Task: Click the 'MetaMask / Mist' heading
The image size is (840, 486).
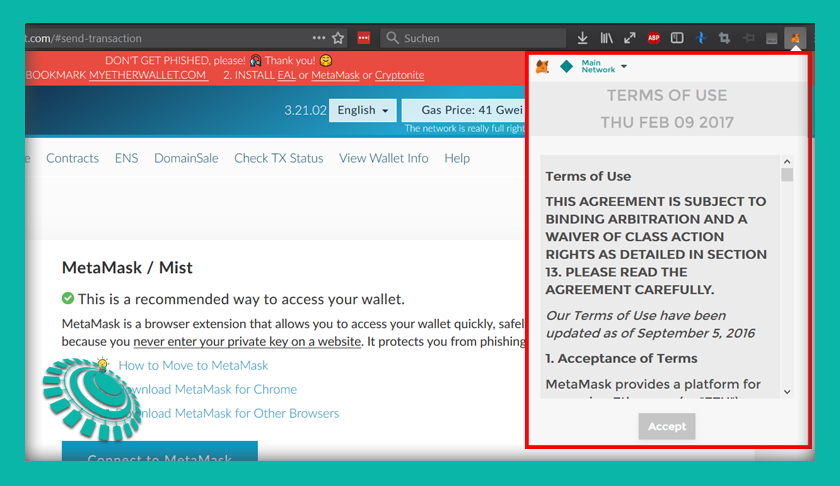Action: click(x=127, y=267)
